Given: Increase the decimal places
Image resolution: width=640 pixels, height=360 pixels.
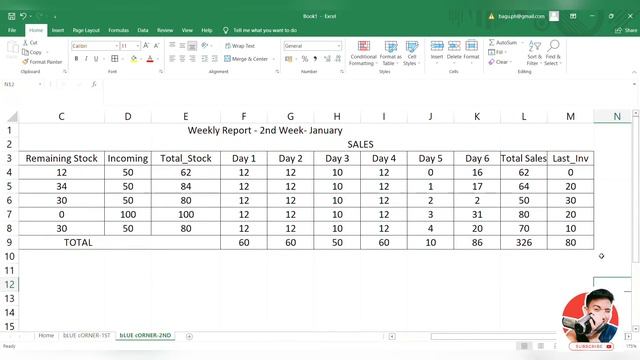Looking at the screenshot, I should pyautogui.click(x=327, y=59).
